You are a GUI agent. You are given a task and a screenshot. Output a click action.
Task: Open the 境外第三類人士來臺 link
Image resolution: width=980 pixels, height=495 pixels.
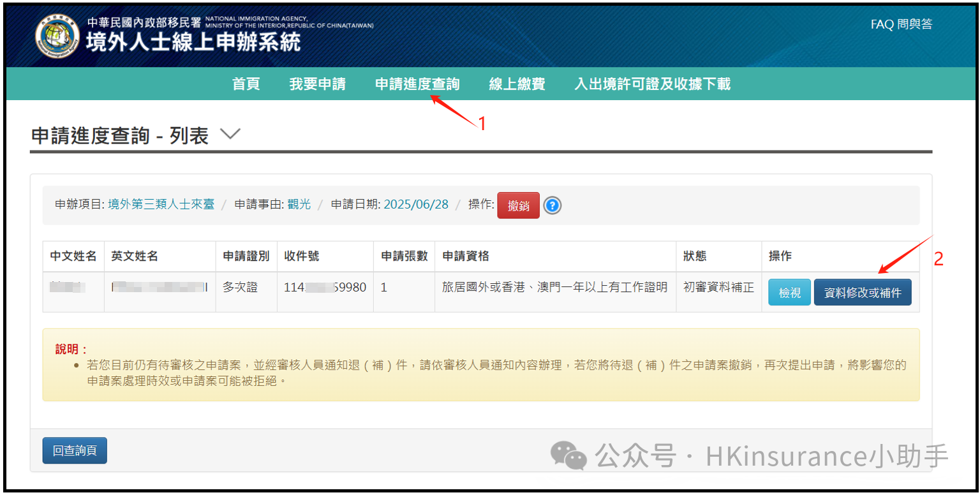160,205
